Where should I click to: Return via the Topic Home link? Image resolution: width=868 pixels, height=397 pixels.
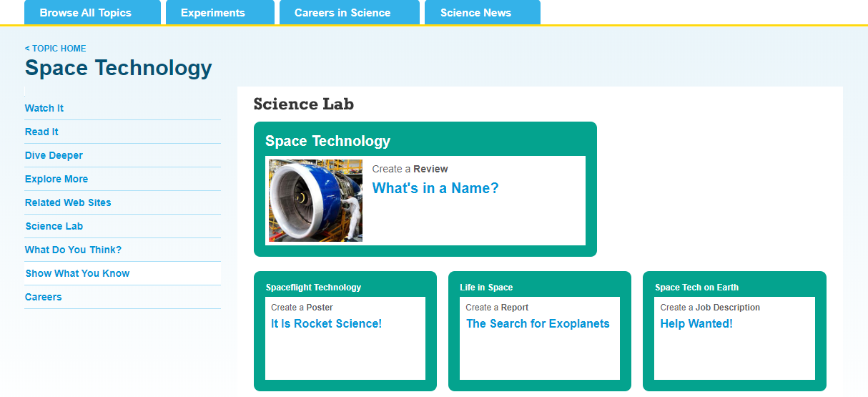coord(55,49)
